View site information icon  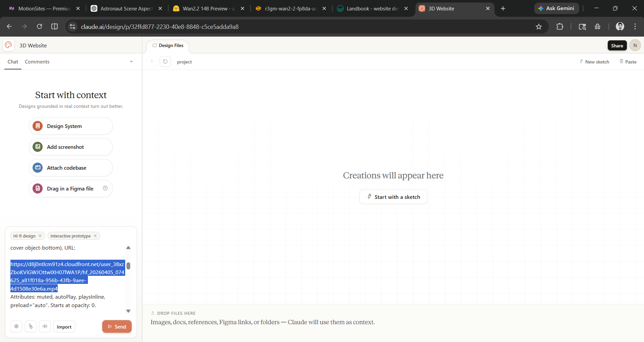click(72, 27)
